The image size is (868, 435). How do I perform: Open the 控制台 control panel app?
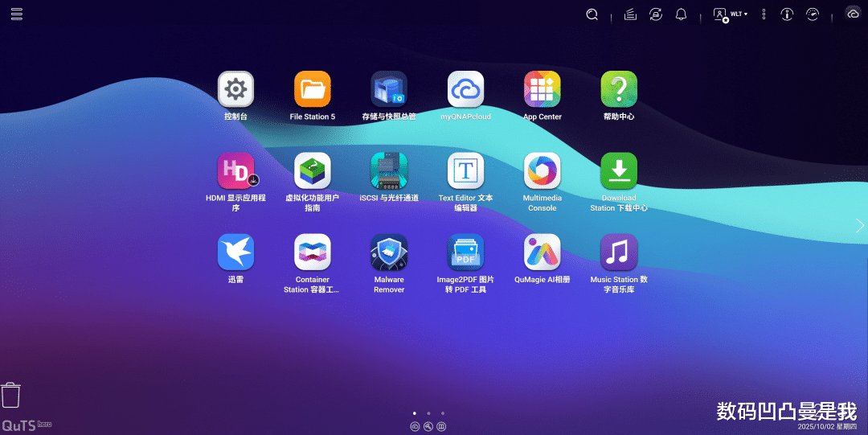(235, 89)
